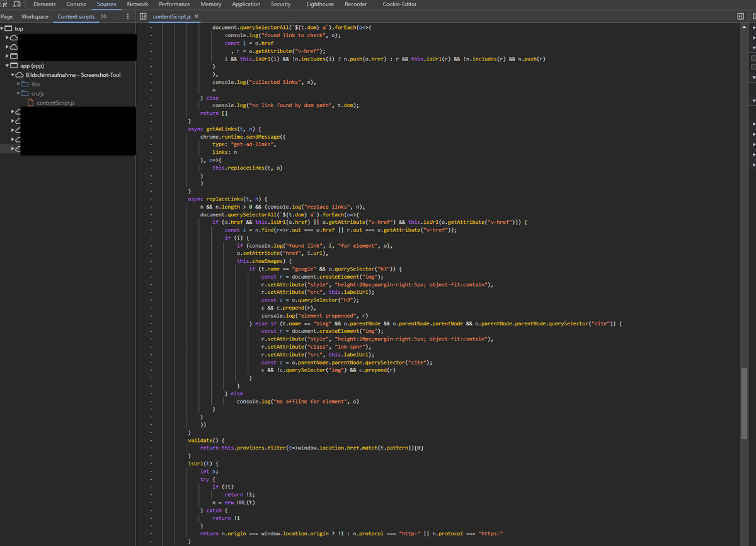The width and height of the screenshot is (756, 546).
Task: Expand the libs folder arrow
Action: (x=18, y=84)
